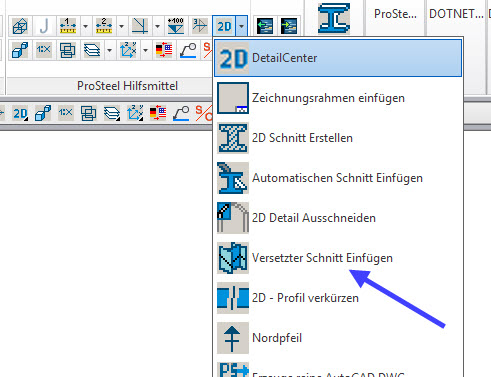Click the ProSte... ribbon panel label

tap(395, 14)
